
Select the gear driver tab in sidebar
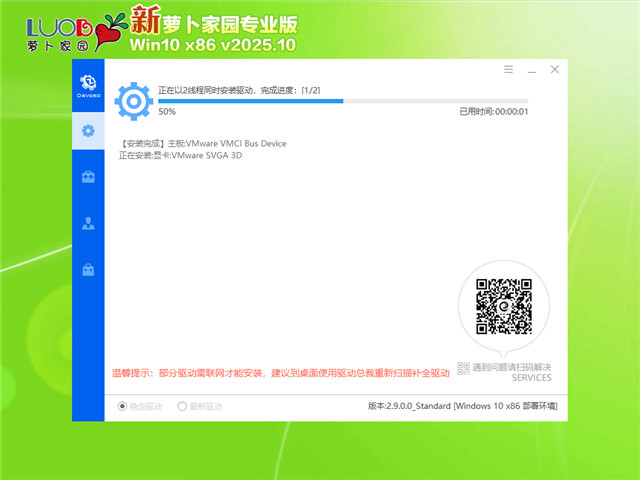(x=88, y=130)
